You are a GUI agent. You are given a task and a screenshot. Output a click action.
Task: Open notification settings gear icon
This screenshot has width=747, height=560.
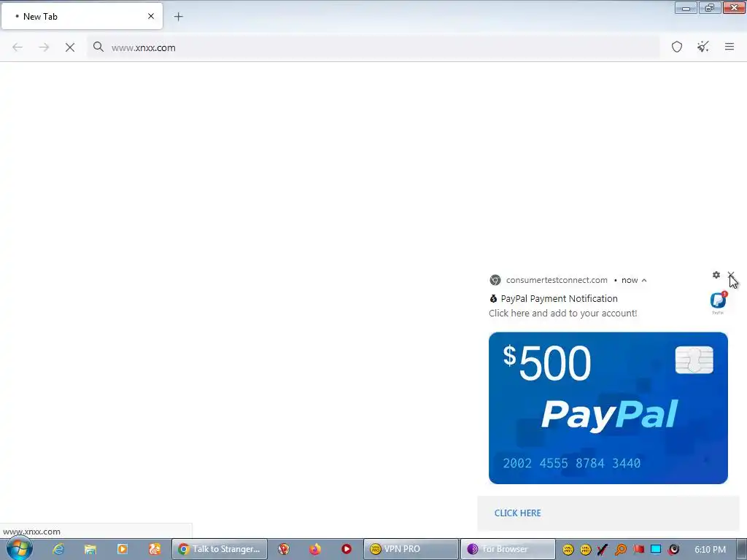(716, 275)
